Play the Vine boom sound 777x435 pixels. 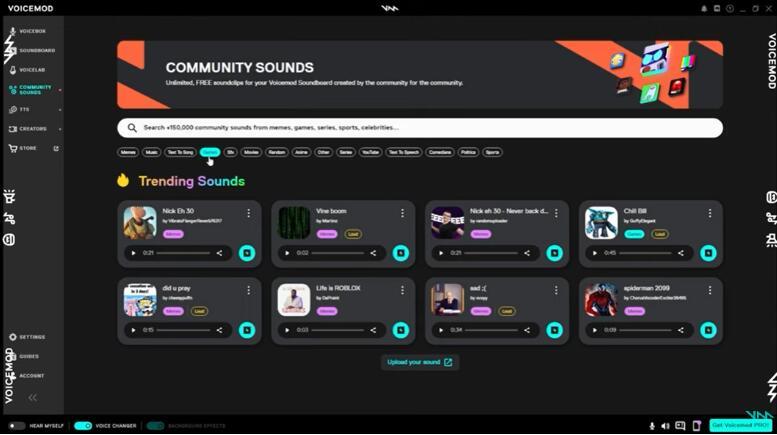287,253
